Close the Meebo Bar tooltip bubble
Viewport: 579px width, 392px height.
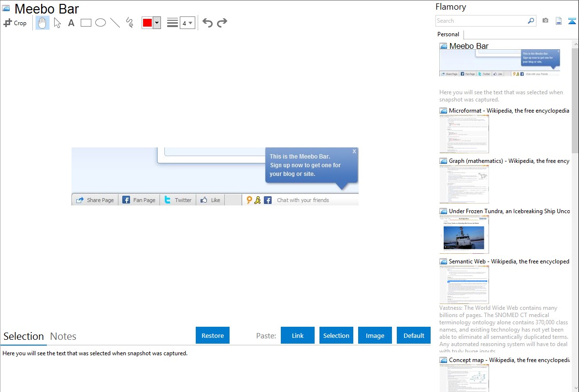[354, 151]
